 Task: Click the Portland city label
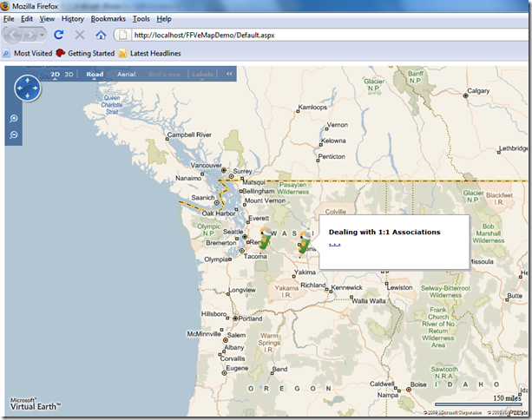coord(250,318)
